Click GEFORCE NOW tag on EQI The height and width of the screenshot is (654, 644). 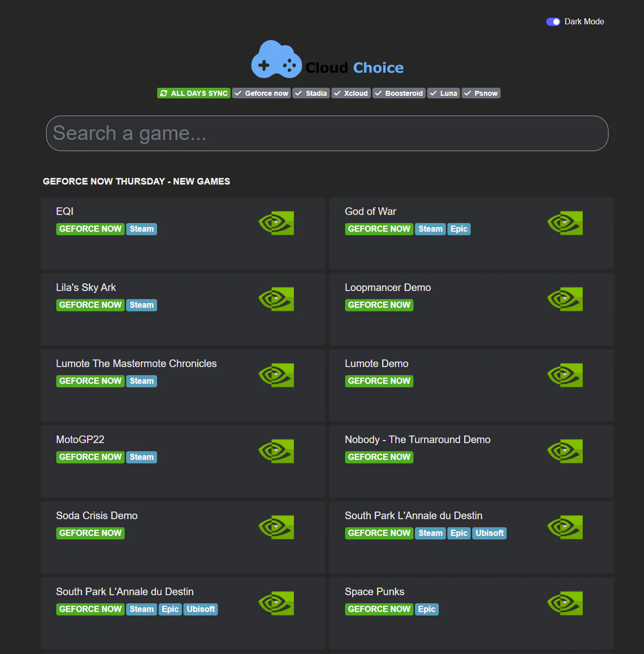click(x=90, y=229)
